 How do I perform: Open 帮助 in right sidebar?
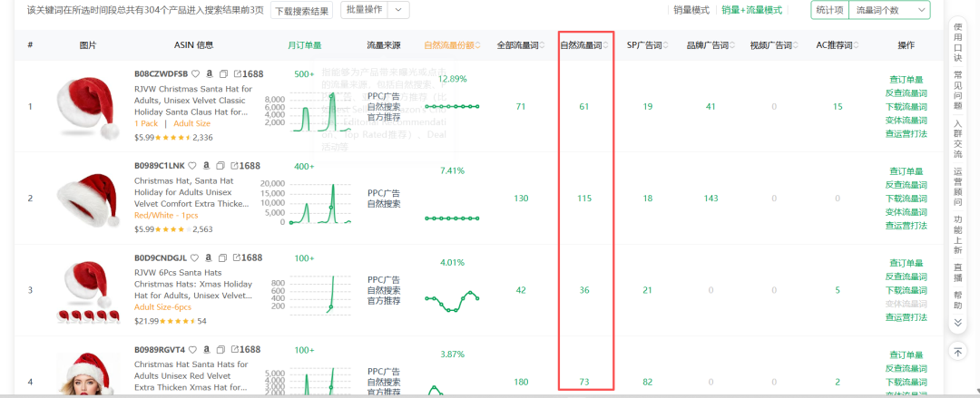957,300
